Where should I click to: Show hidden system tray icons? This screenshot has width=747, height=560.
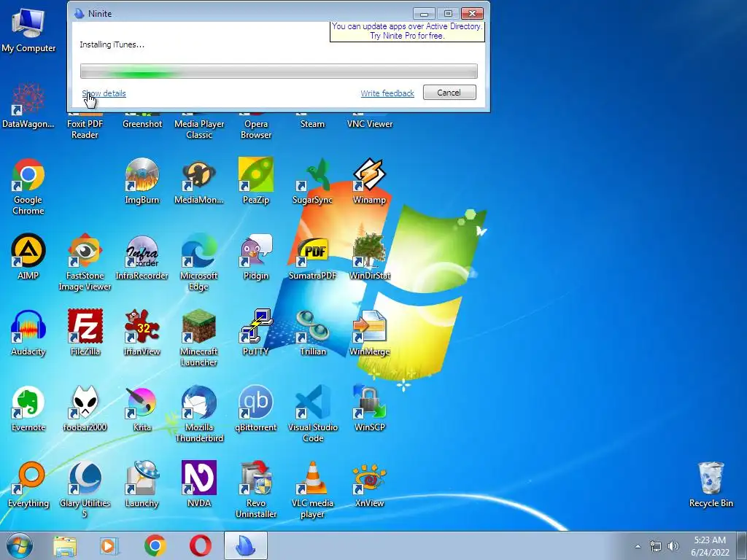(x=638, y=546)
